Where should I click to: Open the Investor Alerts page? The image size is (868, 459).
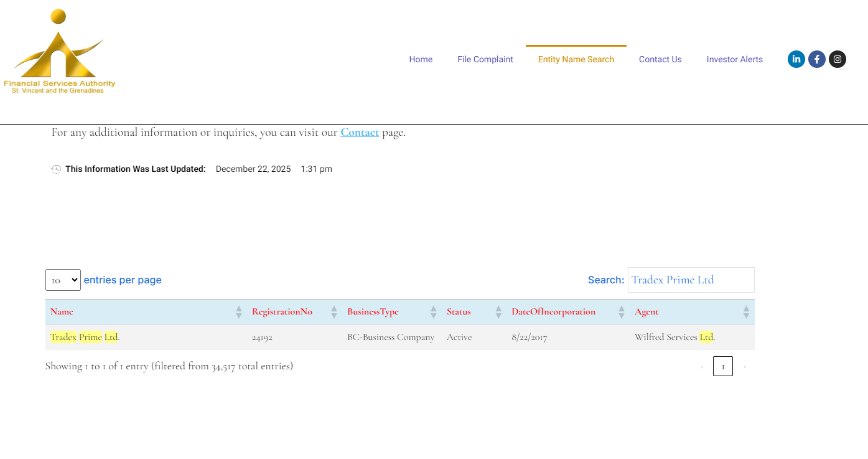(735, 59)
